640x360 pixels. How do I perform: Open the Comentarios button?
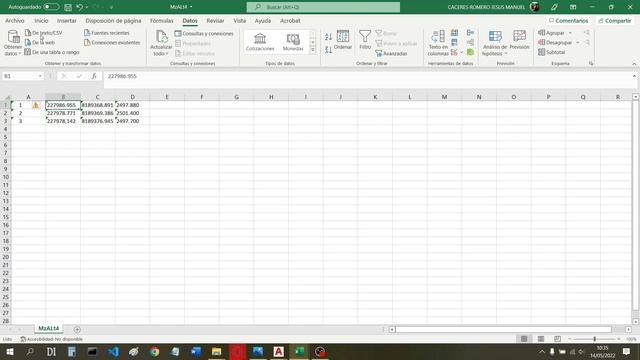point(569,20)
